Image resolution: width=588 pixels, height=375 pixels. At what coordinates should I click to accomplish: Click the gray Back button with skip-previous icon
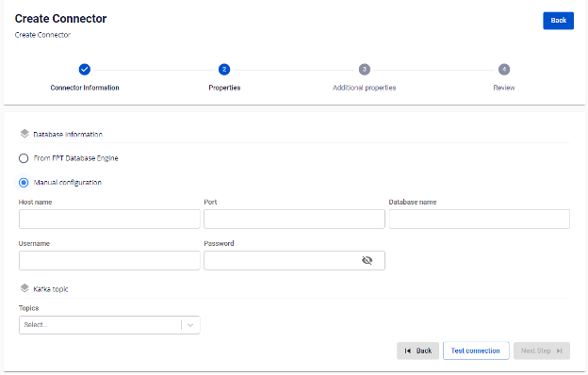(x=417, y=351)
